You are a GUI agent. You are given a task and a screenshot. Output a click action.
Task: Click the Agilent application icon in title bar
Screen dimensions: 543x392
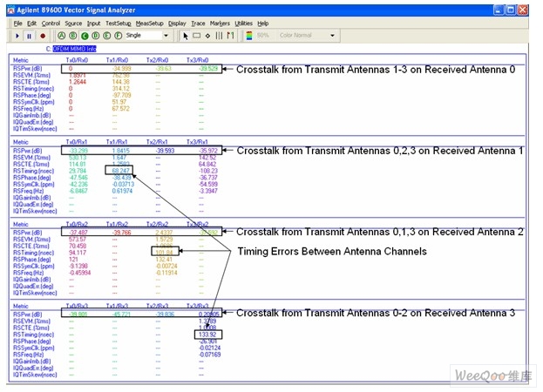(10, 10)
